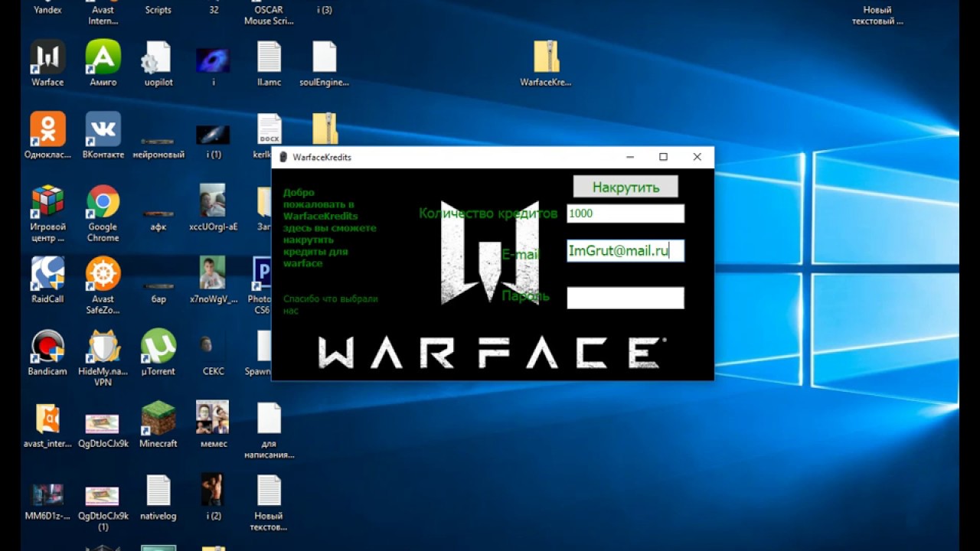This screenshot has width=980, height=551.
Task: Minimize the WarfaceKredits window
Action: click(630, 157)
